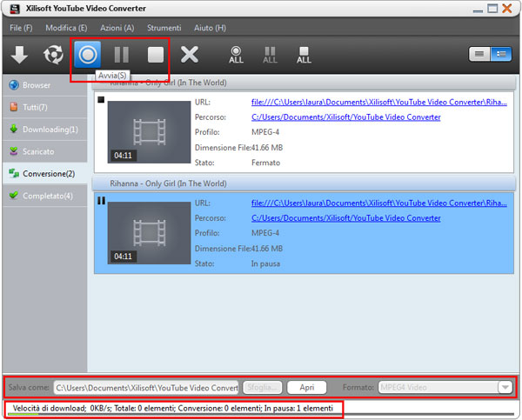
Task: Click the Xilisoft application icon in title bar
Action: [15, 9]
